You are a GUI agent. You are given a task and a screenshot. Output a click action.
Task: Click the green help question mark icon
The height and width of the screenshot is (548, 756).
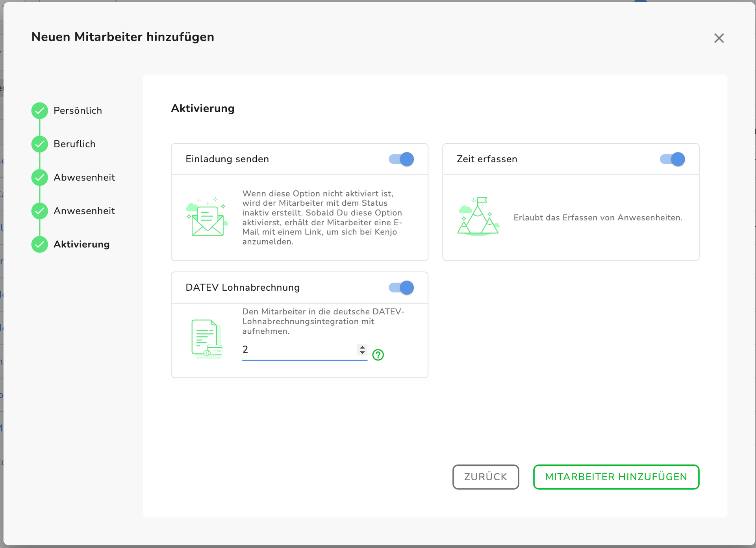pyautogui.click(x=378, y=355)
